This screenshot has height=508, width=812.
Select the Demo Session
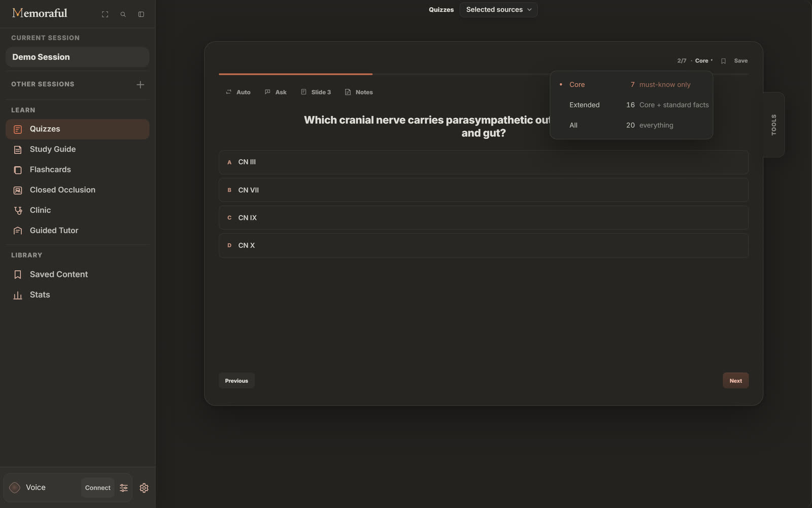pyautogui.click(x=77, y=57)
